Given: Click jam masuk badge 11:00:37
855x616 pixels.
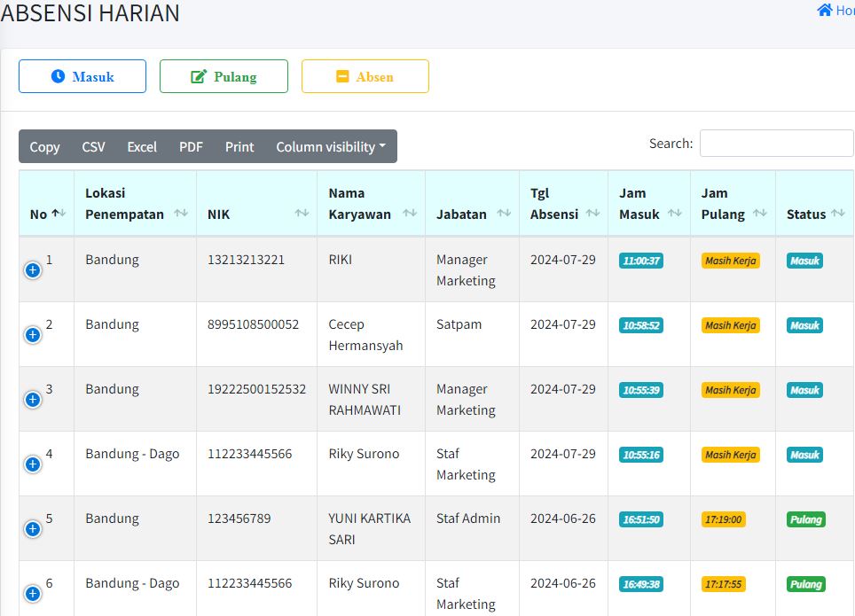Looking at the screenshot, I should (641, 261).
